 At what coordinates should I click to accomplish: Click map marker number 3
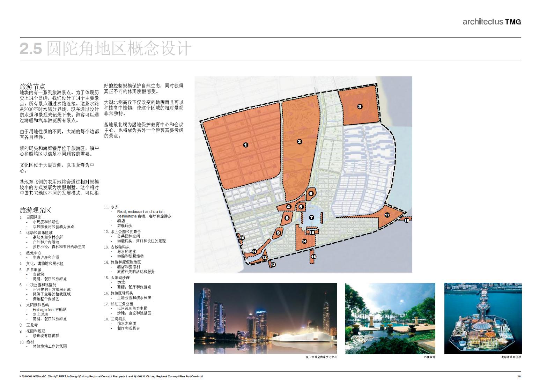360,107
